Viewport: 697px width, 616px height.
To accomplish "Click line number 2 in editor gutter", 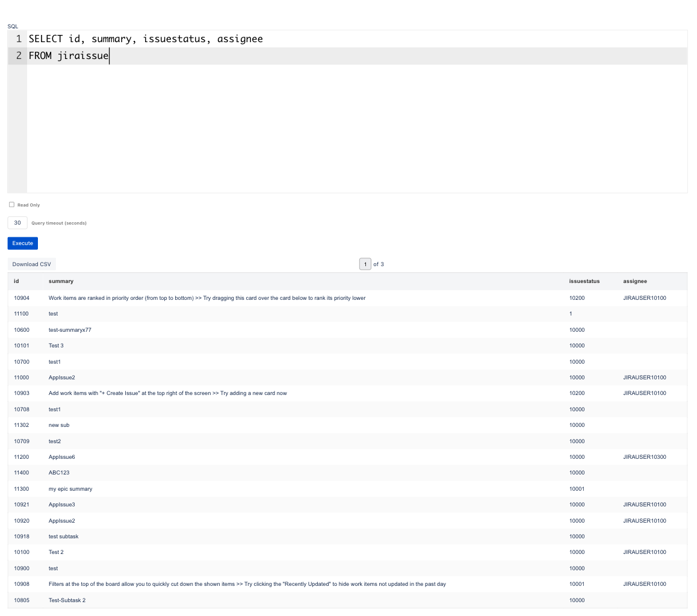I will [x=19, y=56].
